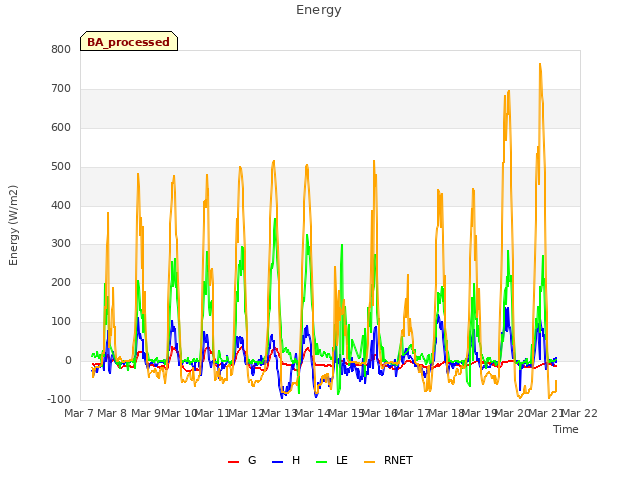Image resolution: width=640 pixels, height=480 pixels.
Task: Click the 500 y-axis tick label
Action: click(x=61, y=167)
